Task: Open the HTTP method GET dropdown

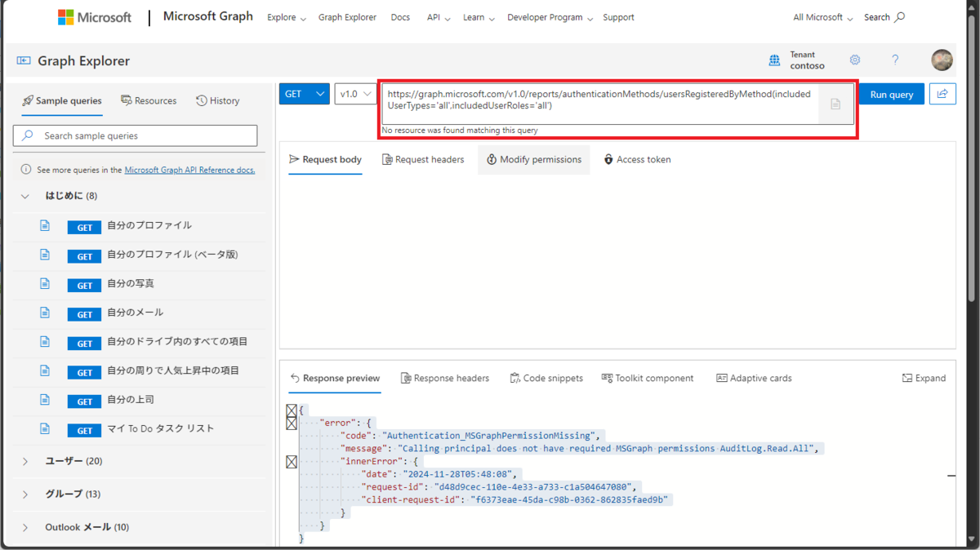Action: (x=304, y=94)
